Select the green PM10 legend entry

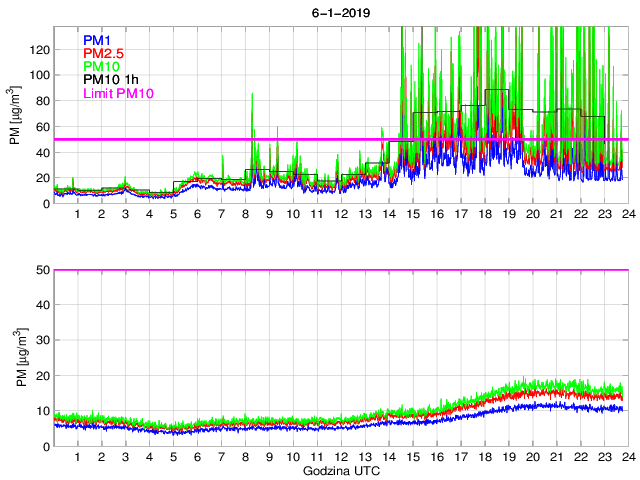click(100, 66)
